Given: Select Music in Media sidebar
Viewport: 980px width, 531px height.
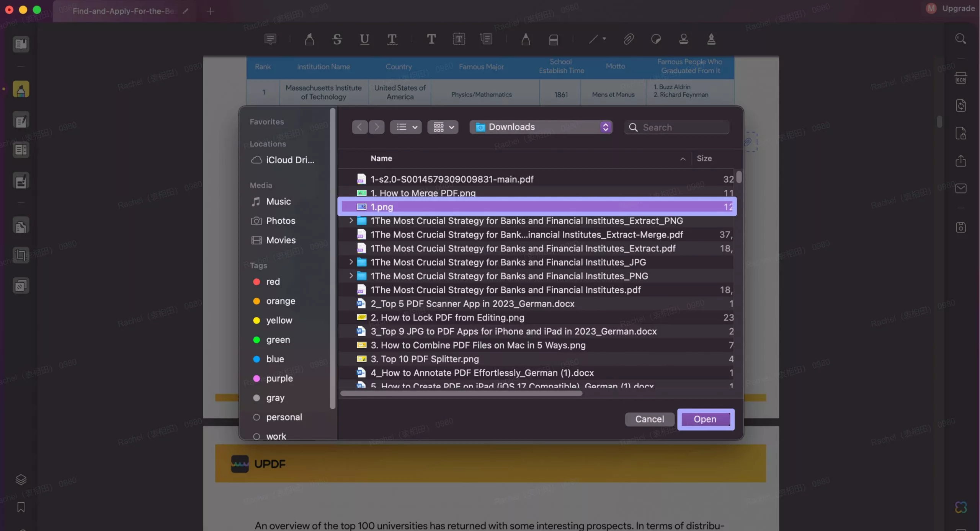Looking at the screenshot, I should click(x=271, y=201).
